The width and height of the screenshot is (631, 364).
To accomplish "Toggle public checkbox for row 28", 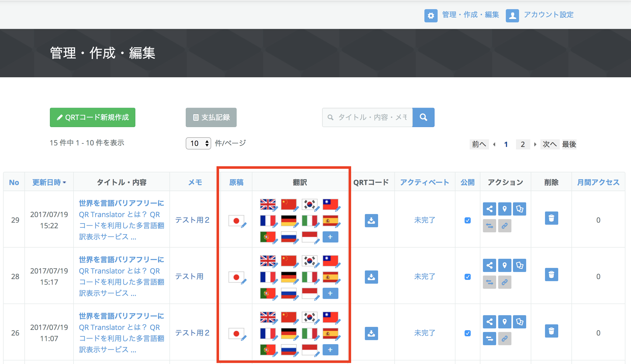I will (x=467, y=277).
